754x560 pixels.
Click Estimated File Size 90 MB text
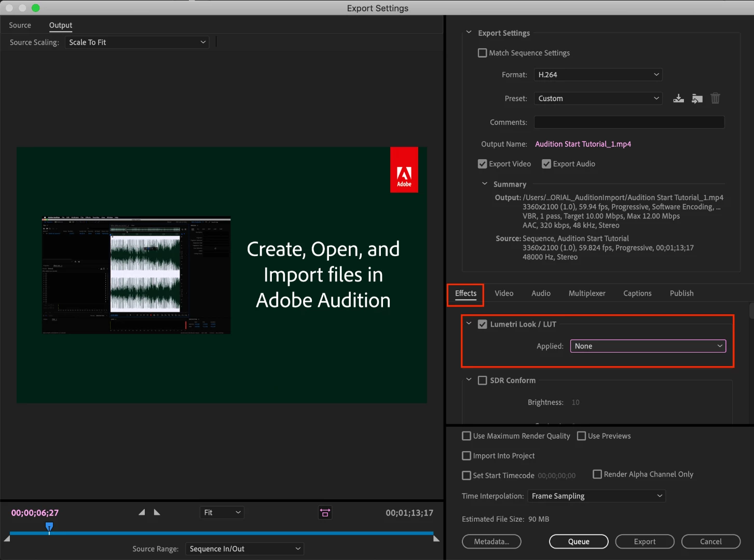pos(505,519)
